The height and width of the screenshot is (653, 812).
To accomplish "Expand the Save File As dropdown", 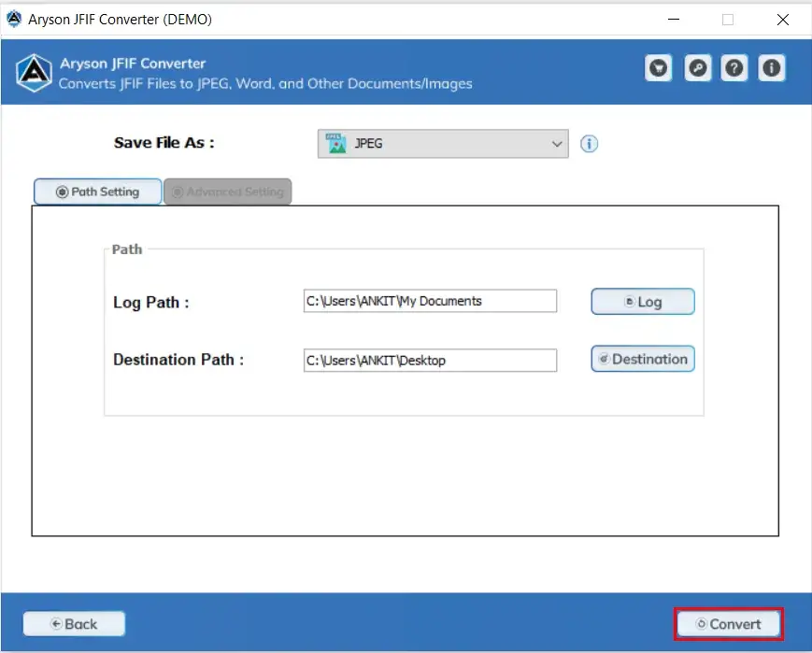I will (443, 144).
